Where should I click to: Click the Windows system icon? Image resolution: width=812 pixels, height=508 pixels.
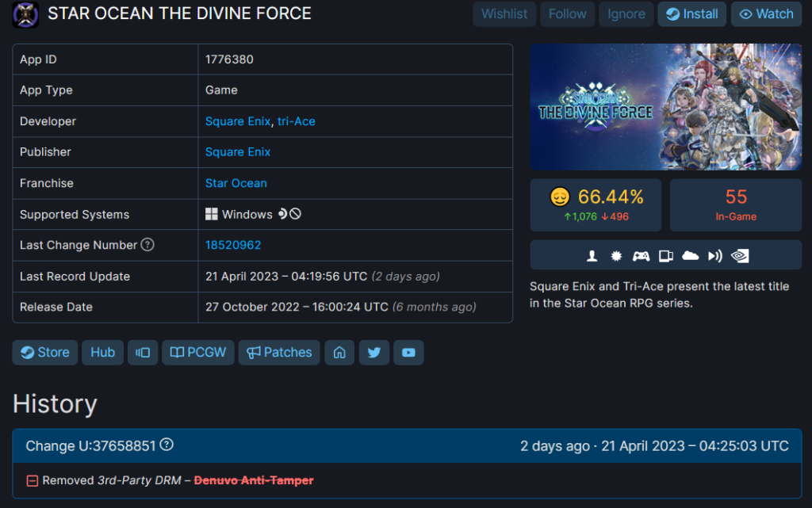coord(211,214)
